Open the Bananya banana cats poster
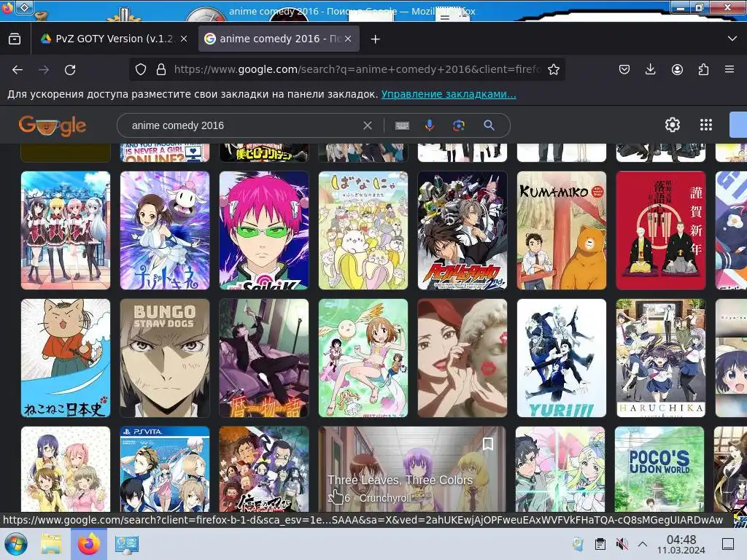 coord(363,230)
